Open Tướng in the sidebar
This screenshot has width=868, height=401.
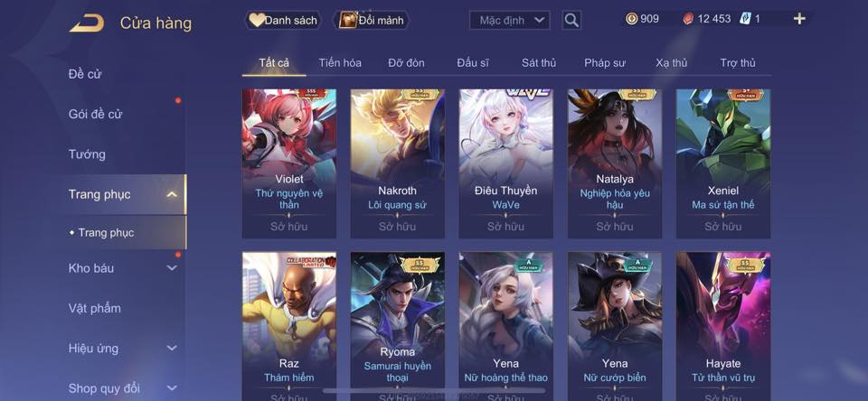(87, 154)
